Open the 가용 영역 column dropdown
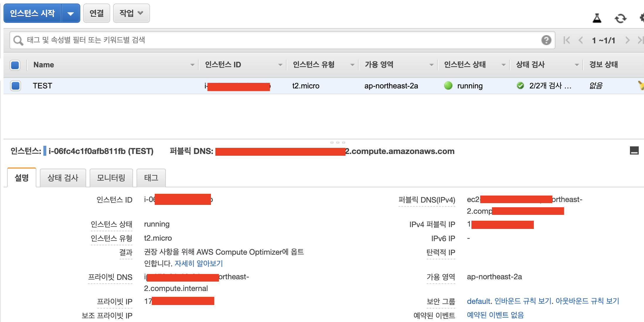The image size is (644, 322). [x=431, y=65]
